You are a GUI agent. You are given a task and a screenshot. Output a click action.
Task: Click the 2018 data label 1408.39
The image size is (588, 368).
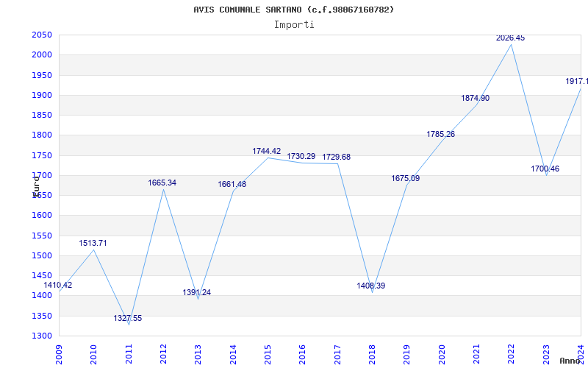tap(371, 286)
